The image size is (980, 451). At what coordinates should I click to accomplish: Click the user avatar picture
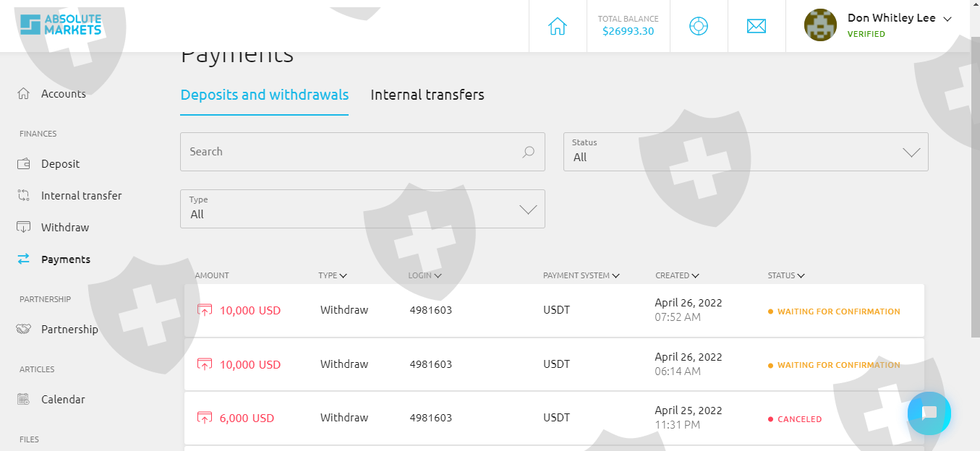821,25
